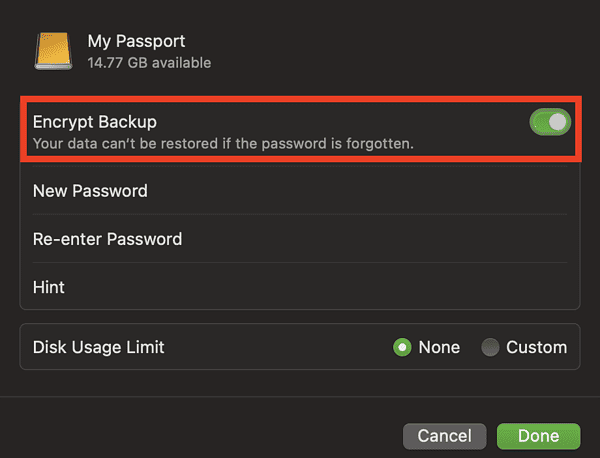This screenshot has width=600, height=458.
Task: Focus the Re-enter Password input field
Action: click(x=380, y=239)
